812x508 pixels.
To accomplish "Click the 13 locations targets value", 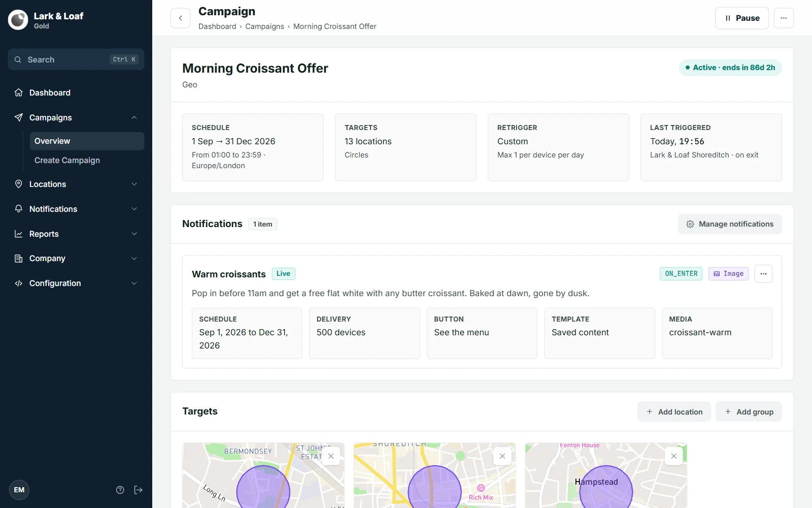I will (x=368, y=141).
